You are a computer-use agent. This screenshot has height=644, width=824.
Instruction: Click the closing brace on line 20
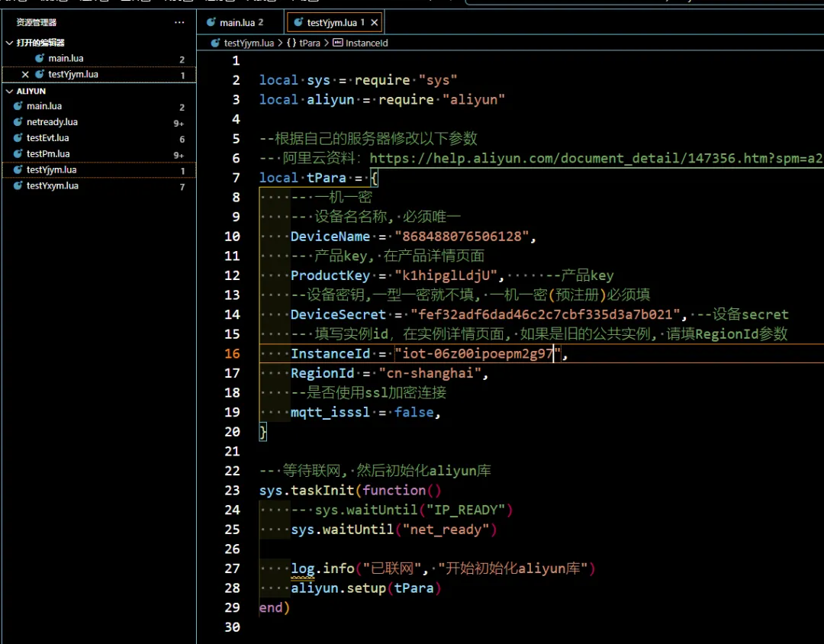point(263,432)
